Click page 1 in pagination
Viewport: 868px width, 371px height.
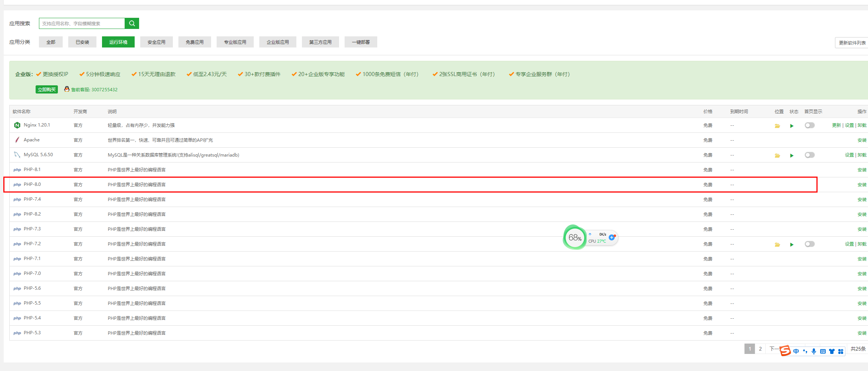click(x=750, y=349)
